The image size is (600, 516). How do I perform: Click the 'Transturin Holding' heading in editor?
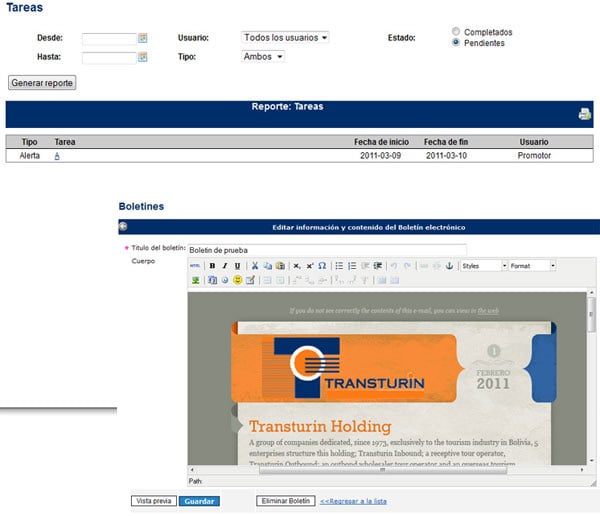click(320, 426)
